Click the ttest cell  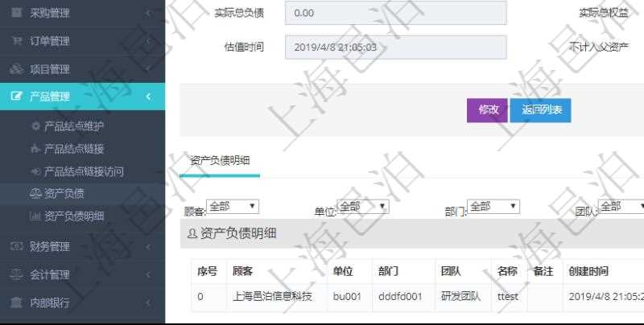(x=508, y=296)
